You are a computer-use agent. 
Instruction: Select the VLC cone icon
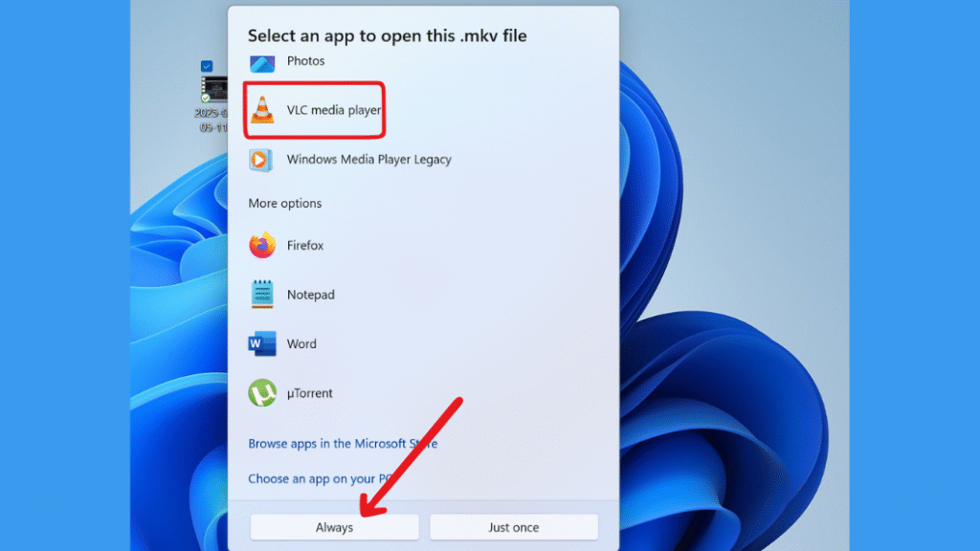point(262,110)
